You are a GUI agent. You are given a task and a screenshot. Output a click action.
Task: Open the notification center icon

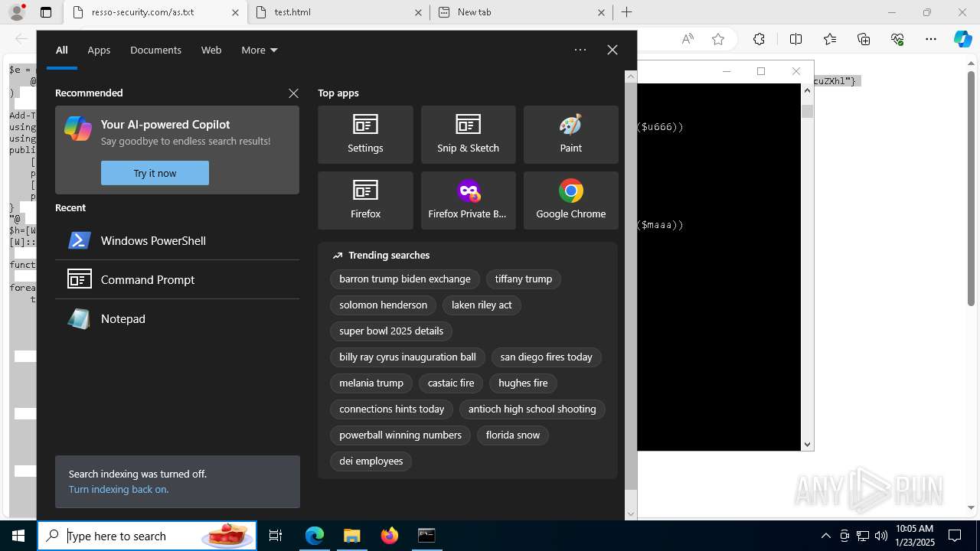pos(955,536)
